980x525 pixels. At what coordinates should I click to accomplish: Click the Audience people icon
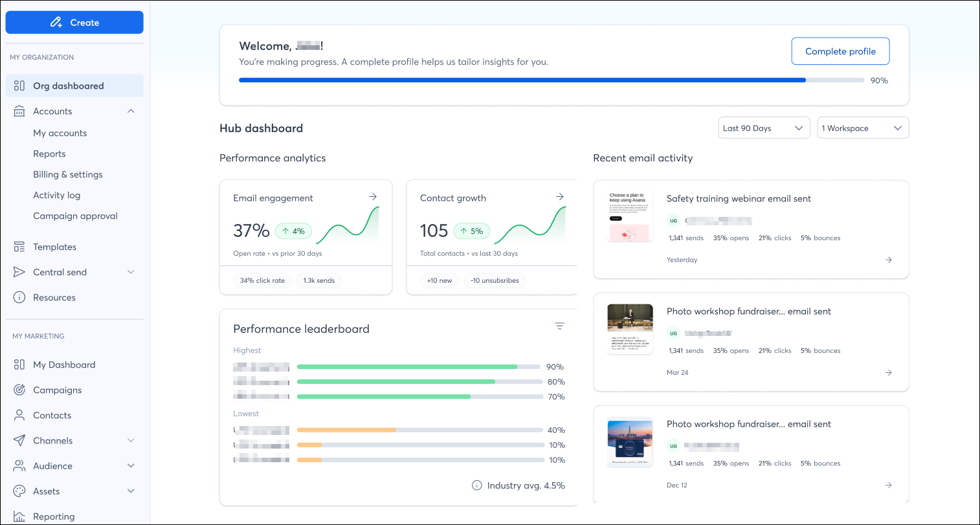click(x=19, y=466)
